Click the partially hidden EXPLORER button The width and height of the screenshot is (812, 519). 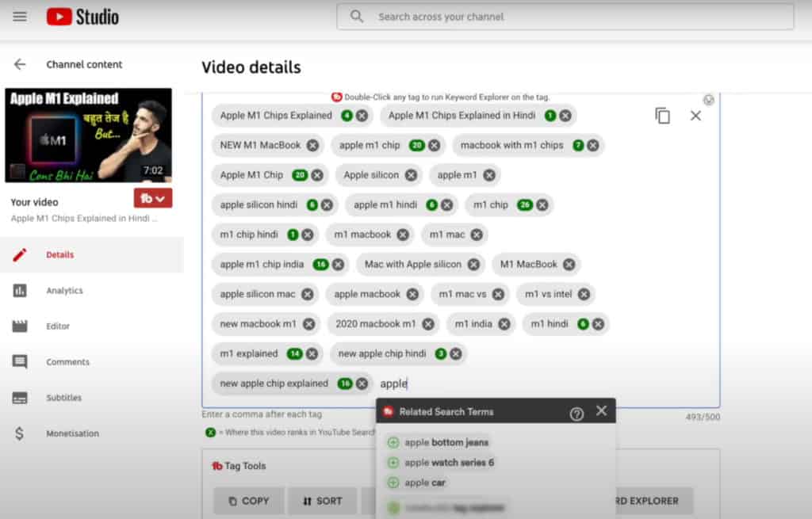coord(653,501)
